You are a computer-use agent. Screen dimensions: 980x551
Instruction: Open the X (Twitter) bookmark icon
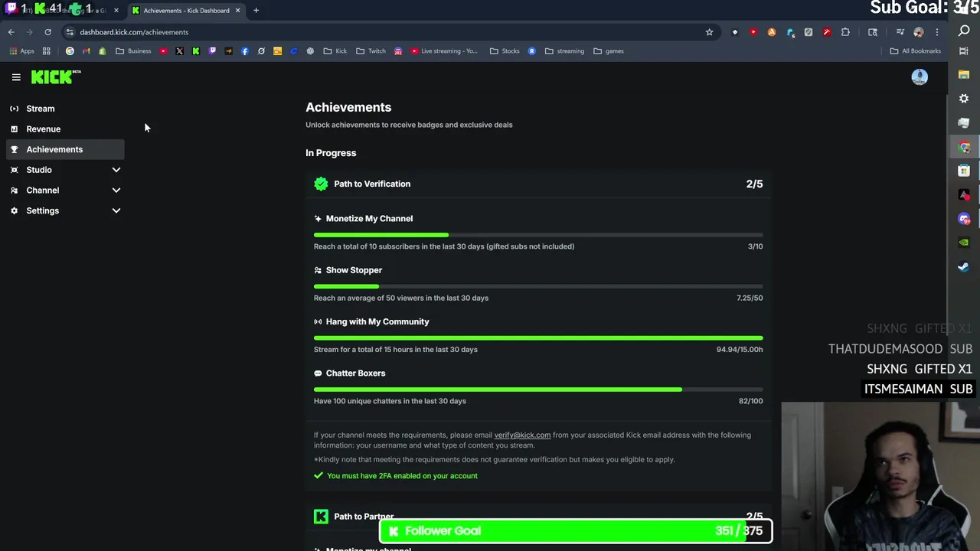point(179,51)
